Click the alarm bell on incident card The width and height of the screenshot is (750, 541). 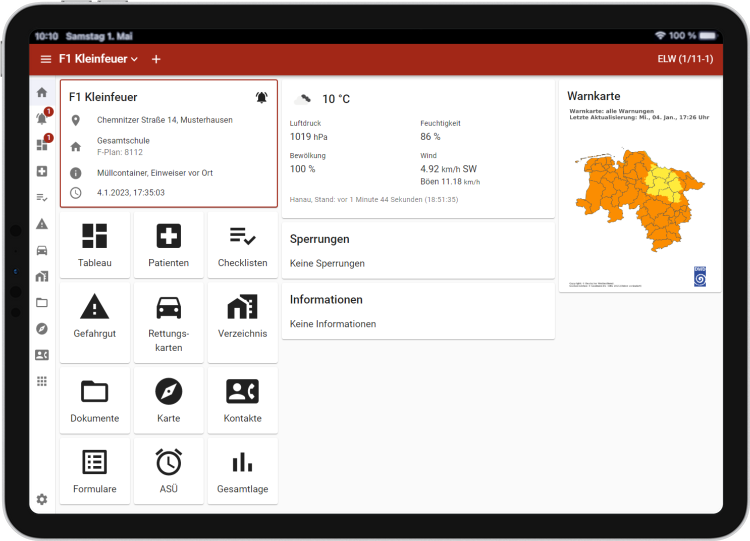click(x=261, y=97)
